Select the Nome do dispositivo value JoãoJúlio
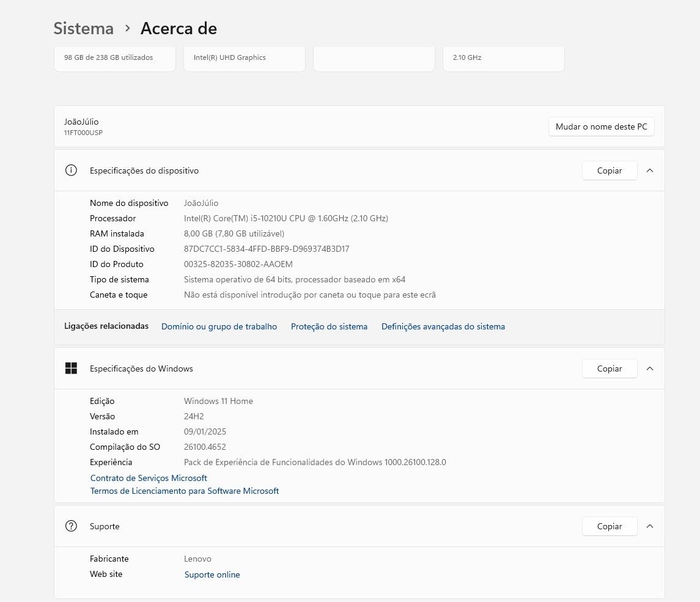Screen dimensions: 700x602 201,203
